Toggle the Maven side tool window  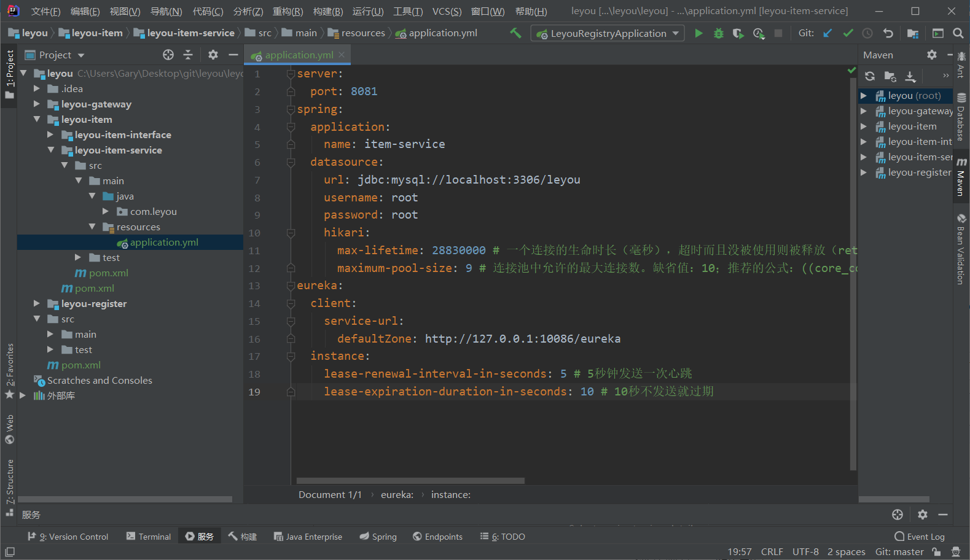pos(961,177)
